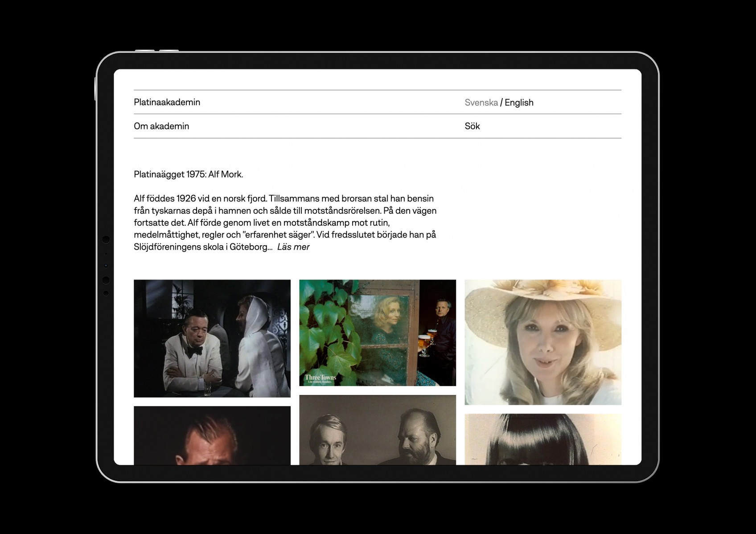756x534 pixels.
Task: Open the Platinaakademin home link
Action: tap(167, 102)
